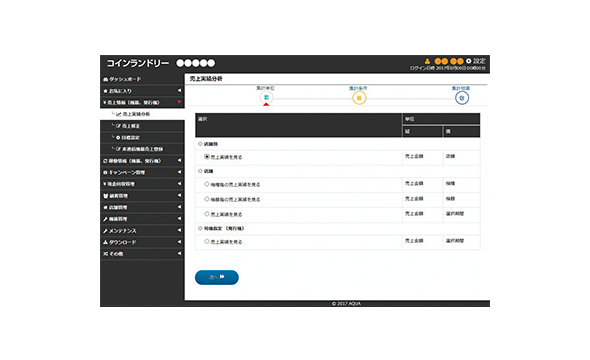The image size is (590, 360).
Task: Expand お気に入り with its white arrow
Action: [179, 91]
